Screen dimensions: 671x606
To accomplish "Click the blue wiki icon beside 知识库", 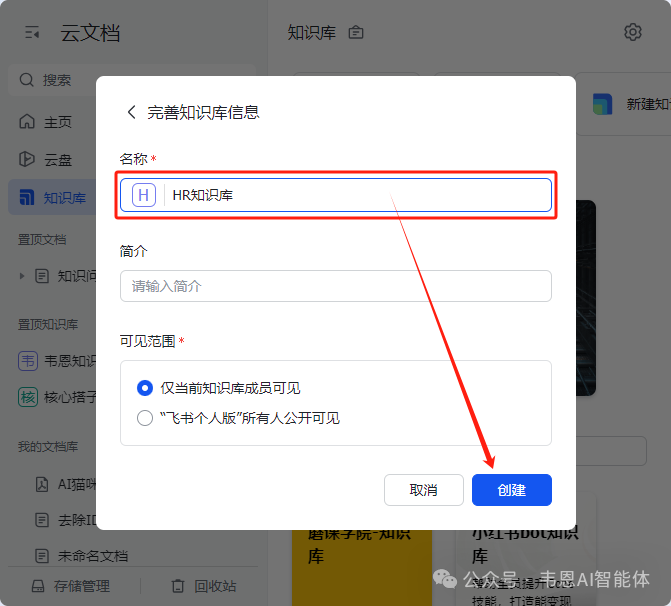I will pos(27,197).
